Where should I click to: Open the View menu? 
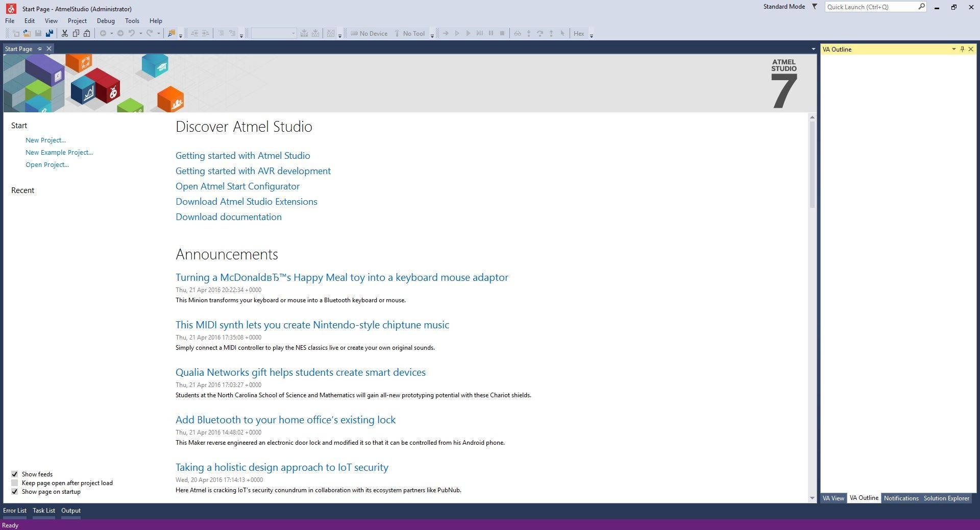pos(51,21)
